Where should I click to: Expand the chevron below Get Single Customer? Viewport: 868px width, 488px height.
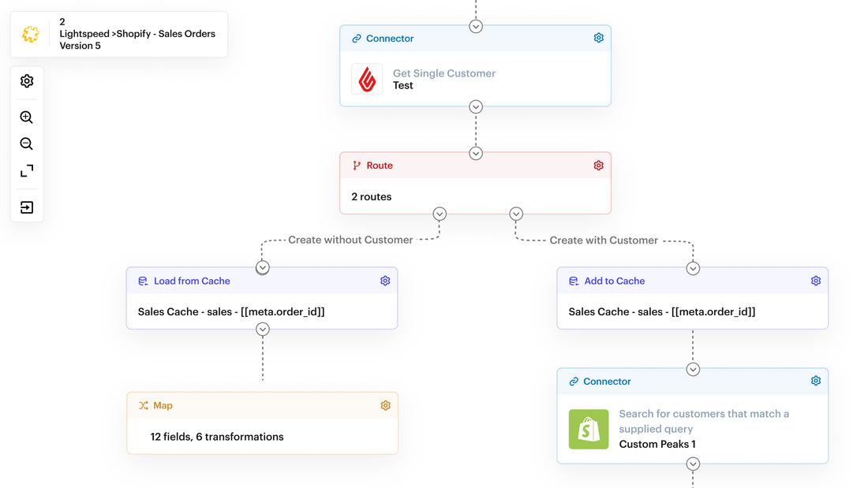click(476, 106)
